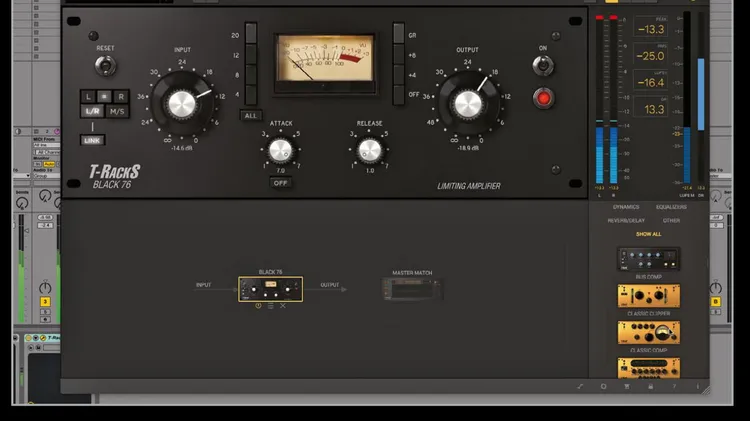Viewport: 750px width, 421px height.
Task: Click the PEAK value -13.3 readout
Action: [x=651, y=29]
